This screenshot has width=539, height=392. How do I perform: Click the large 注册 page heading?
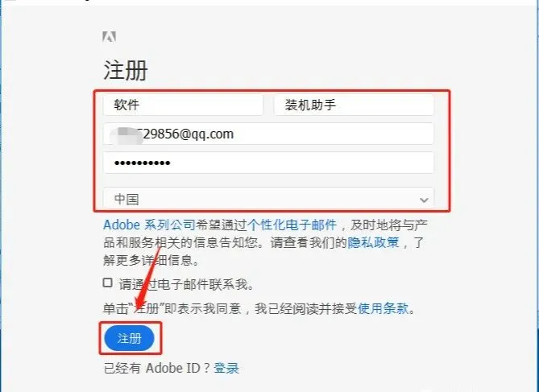coord(126,70)
